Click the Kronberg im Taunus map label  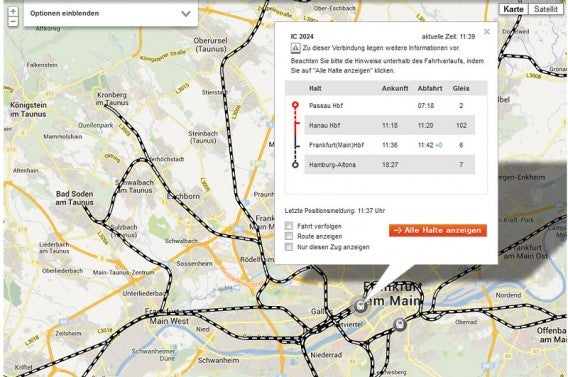[112, 99]
